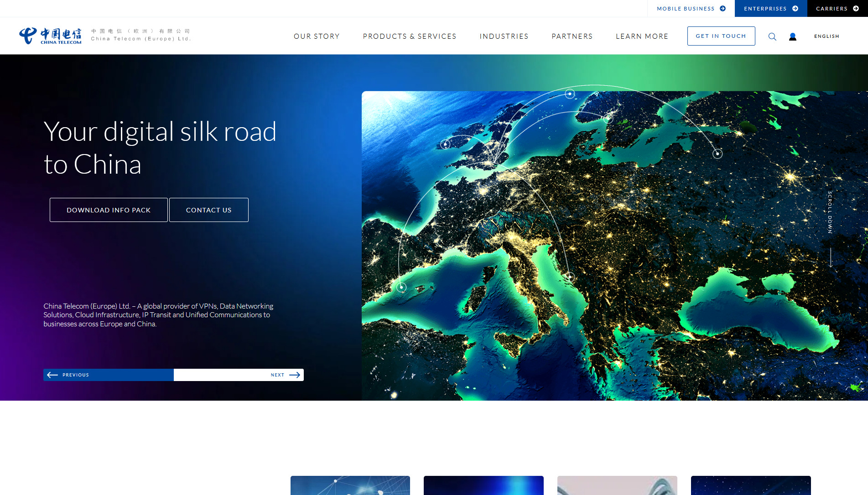Expand the Industries menu
Image resolution: width=868 pixels, height=495 pixels.
[x=504, y=36]
